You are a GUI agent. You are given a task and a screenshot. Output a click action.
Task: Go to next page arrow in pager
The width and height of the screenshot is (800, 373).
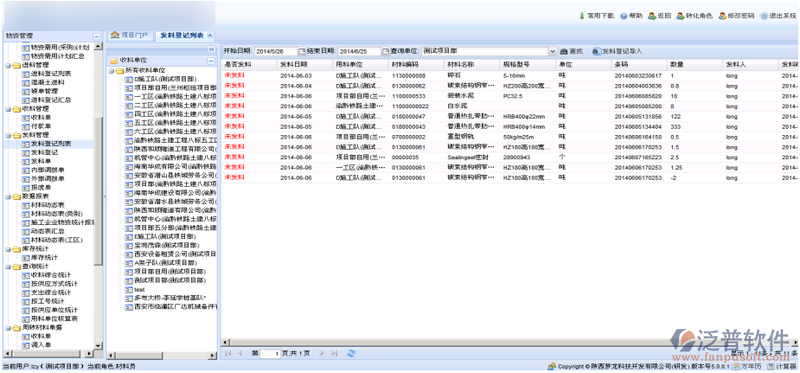322,353
